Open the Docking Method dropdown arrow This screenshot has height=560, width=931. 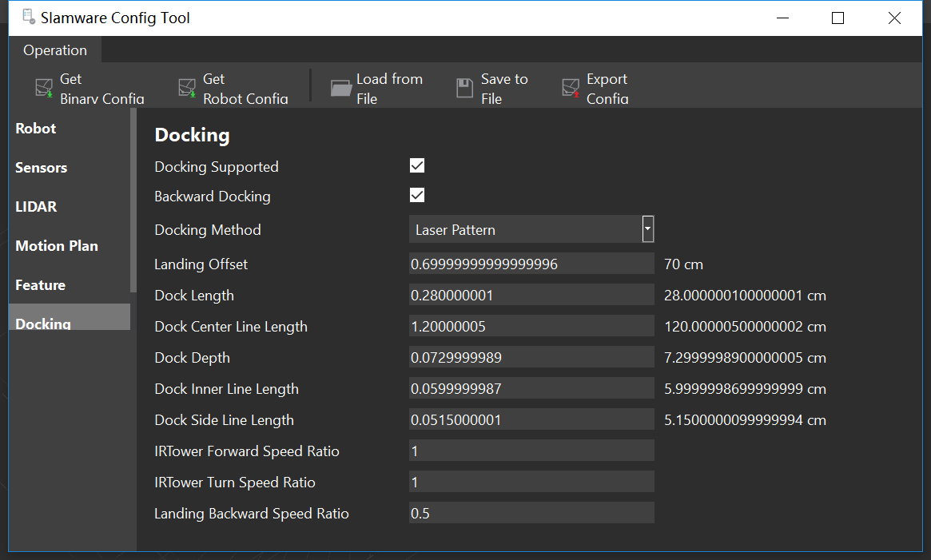click(x=648, y=229)
